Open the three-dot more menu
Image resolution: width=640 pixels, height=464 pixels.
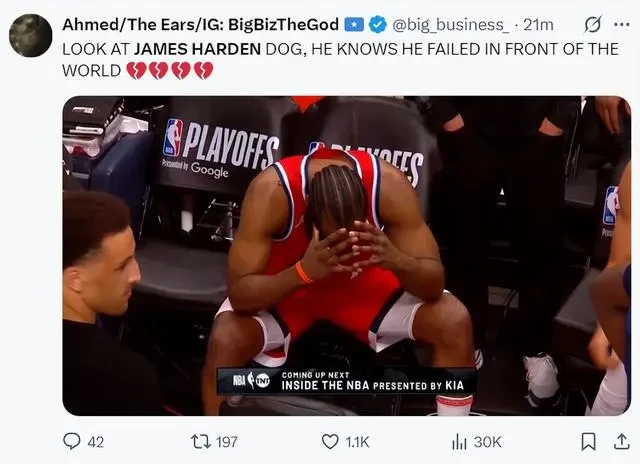pyautogui.click(x=622, y=24)
